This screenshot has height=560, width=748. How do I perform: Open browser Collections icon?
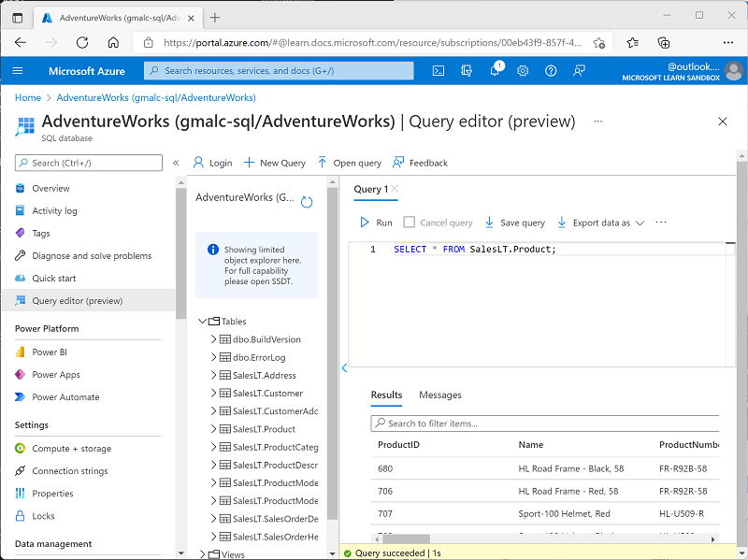tap(664, 42)
